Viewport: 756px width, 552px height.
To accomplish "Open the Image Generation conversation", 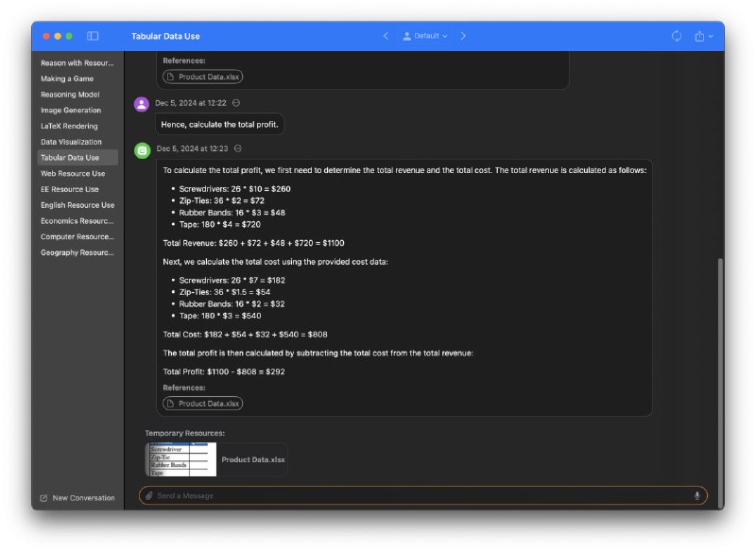I will tap(71, 111).
